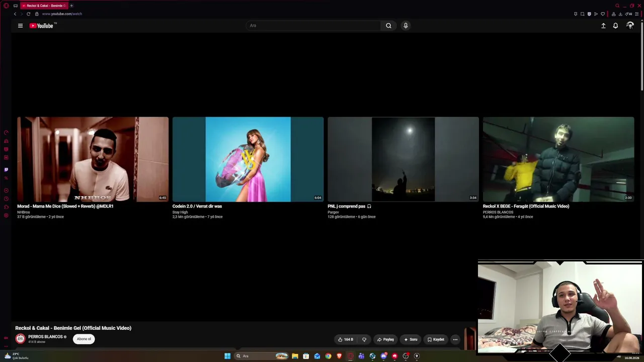Share the video via Paylaş button
This screenshot has height=362, width=644.
coord(385,339)
